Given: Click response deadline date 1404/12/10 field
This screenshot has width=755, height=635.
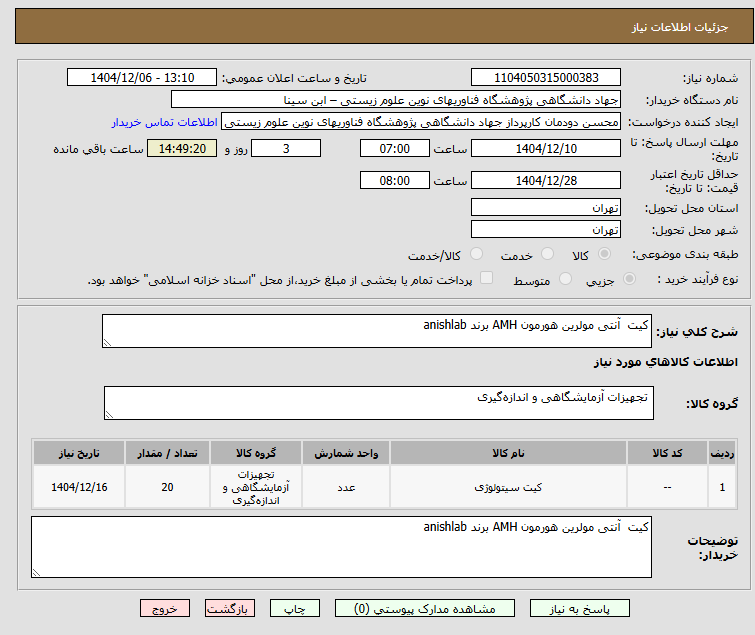Looking at the screenshot, I should 546,148.
